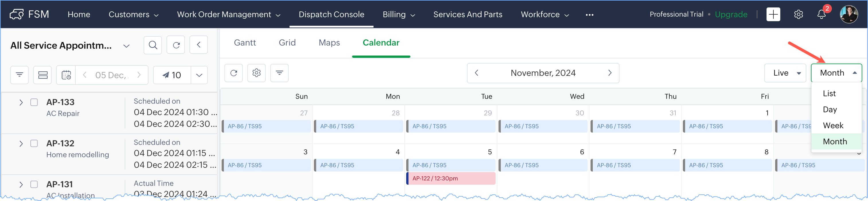Collapse the appointments side panel
Screen dimensions: 868x201
[x=198, y=45]
